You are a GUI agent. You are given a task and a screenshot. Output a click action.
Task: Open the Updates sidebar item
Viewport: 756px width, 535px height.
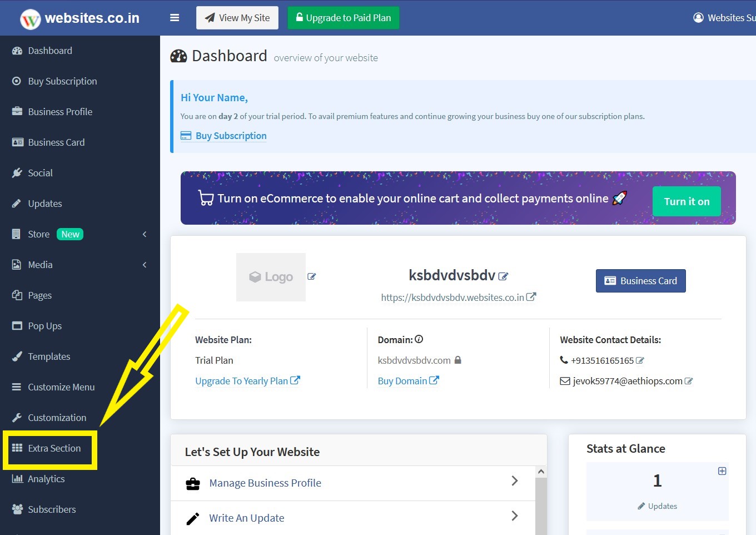[x=45, y=204]
